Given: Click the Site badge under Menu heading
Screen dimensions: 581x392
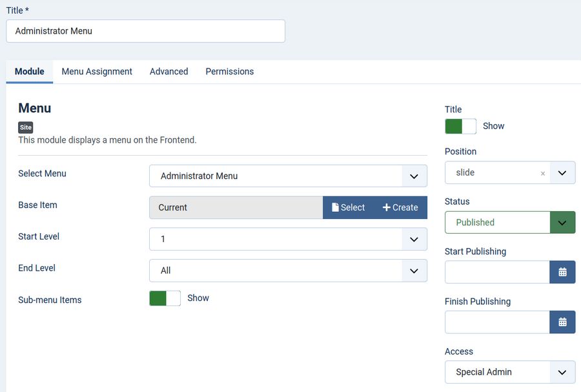Looking at the screenshot, I should (x=26, y=127).
